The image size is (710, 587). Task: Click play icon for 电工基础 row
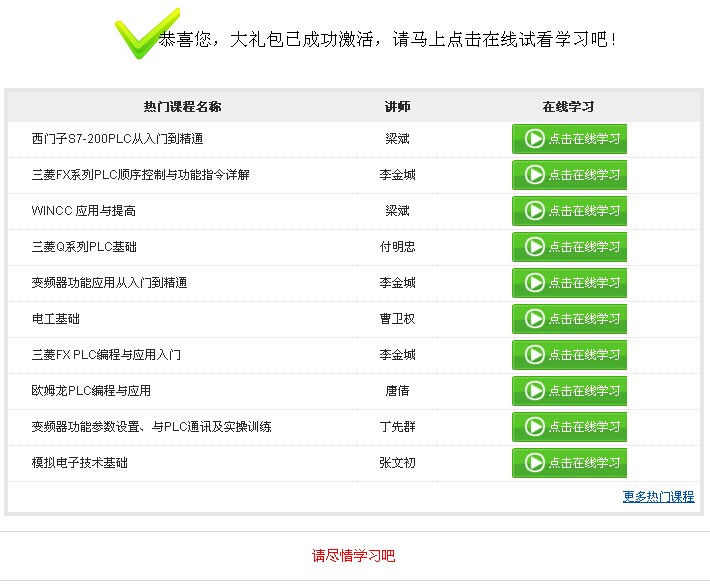click(535, 319)
